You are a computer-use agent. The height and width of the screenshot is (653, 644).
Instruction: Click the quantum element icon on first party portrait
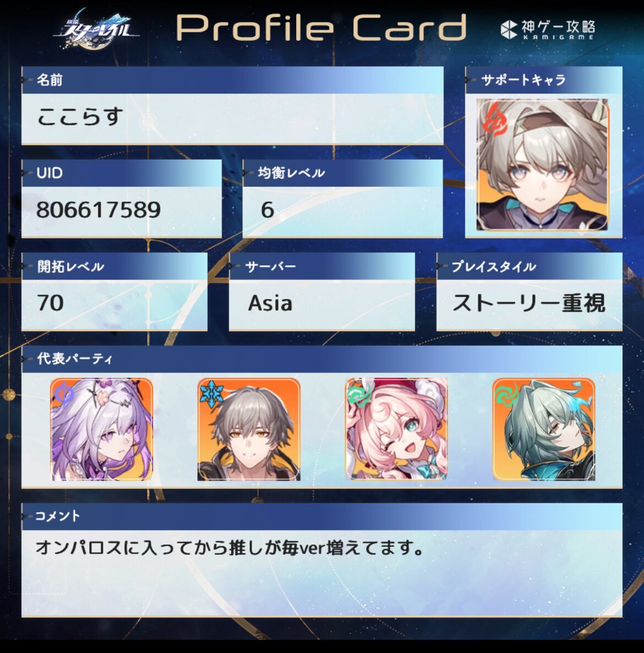(64, 393)
